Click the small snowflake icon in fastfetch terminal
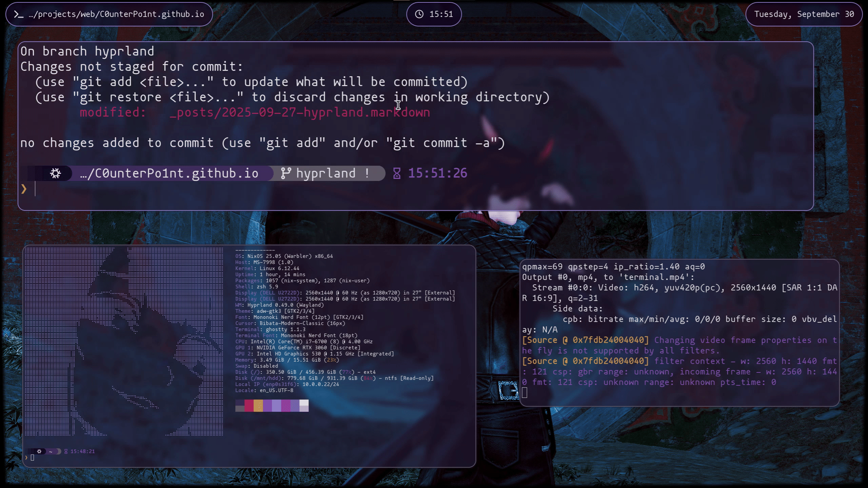The width and height of the screenshot is (868, 488). coord(39,451)
